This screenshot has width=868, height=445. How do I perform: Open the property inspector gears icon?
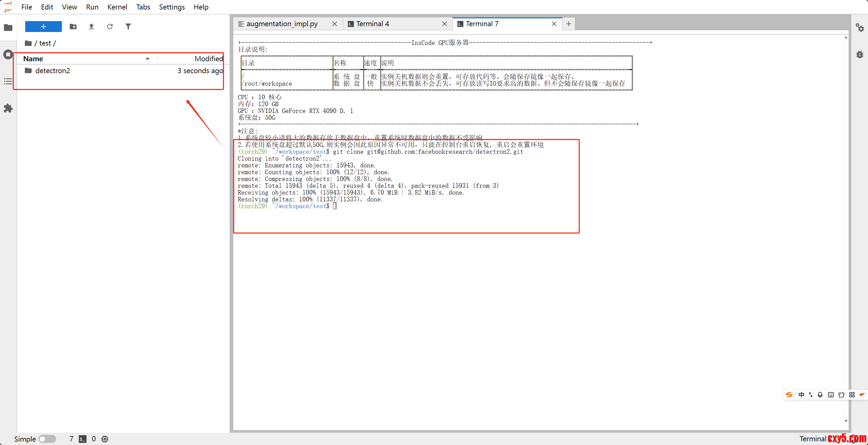pos(859,28)
